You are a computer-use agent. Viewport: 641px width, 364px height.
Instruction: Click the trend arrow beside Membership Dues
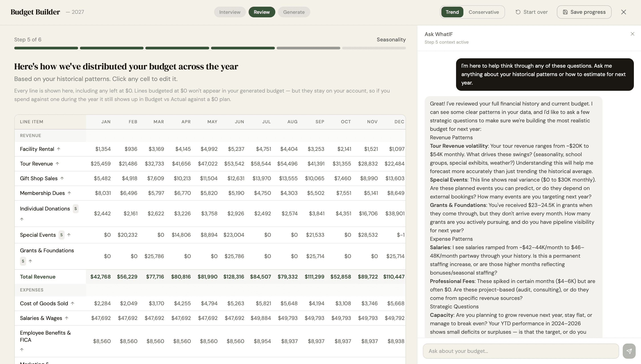click(x=69, y=193)
